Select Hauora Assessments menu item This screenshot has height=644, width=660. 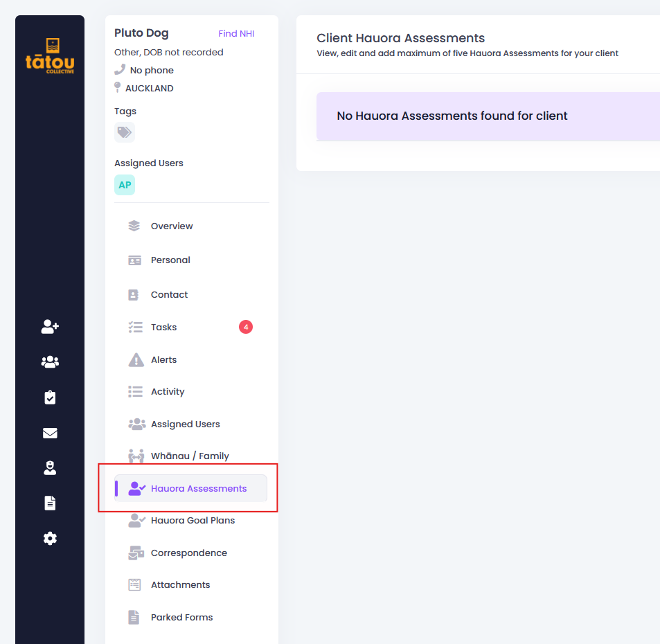pos(190,488)
